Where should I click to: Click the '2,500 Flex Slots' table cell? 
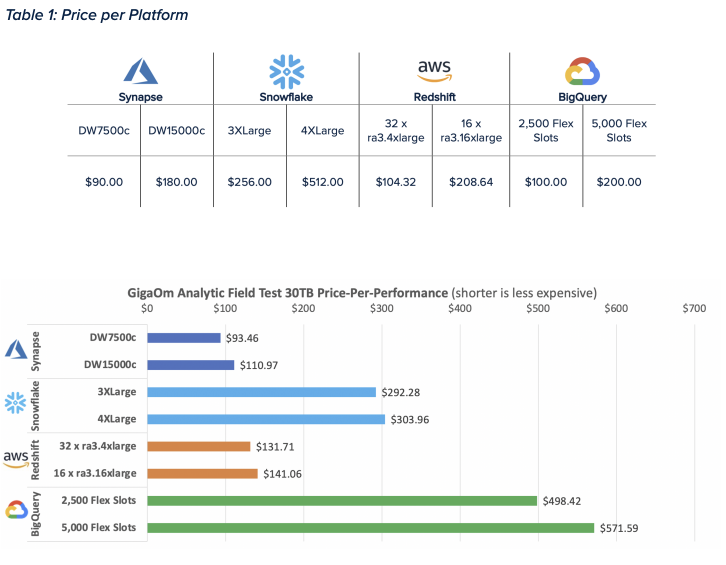(x=546, y=131)
